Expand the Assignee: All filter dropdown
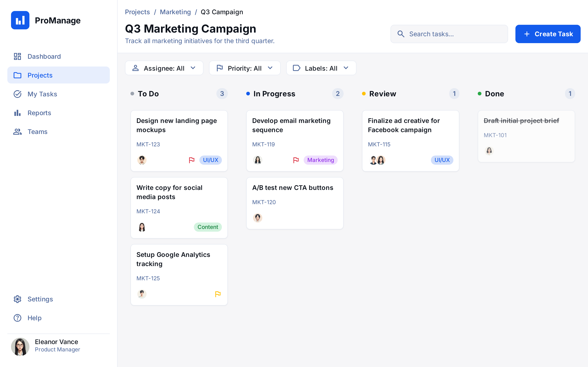Screen dimensions: 588x367 (164, 68)
